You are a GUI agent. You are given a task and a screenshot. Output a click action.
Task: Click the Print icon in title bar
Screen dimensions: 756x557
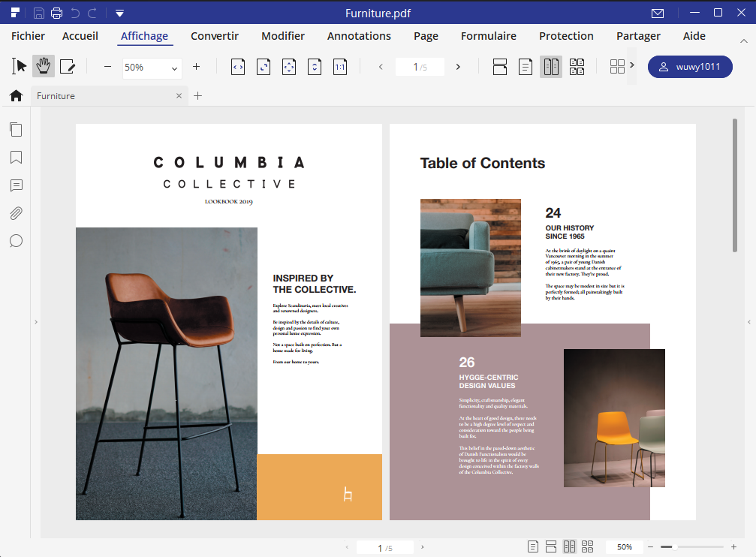pos(56,13)
